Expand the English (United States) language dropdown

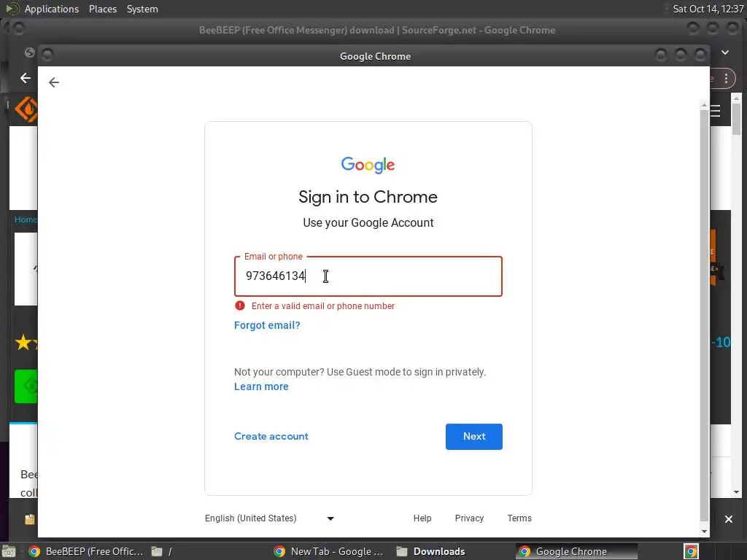(270, 518)
